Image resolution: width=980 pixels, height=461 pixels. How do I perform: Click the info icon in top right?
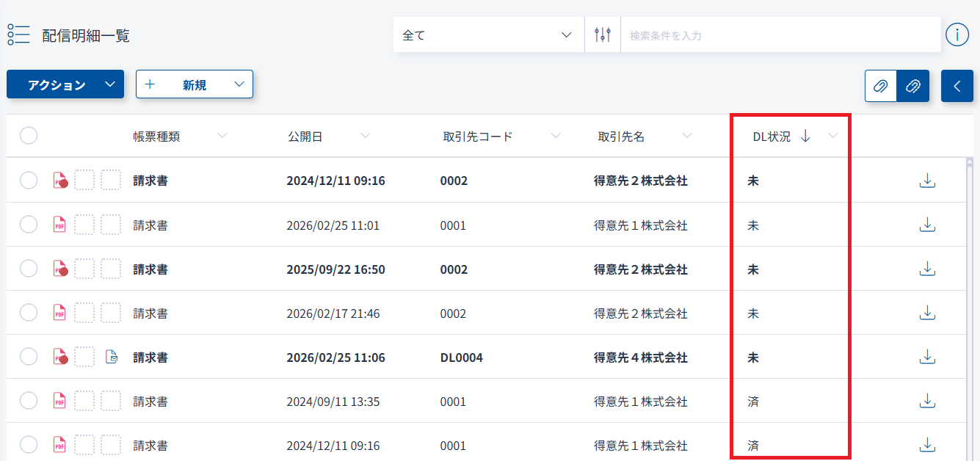pos(957,35)
